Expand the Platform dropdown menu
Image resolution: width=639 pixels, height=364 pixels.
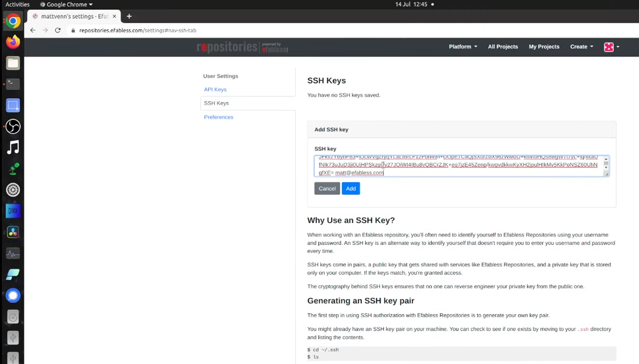click(x=463, y=46)
